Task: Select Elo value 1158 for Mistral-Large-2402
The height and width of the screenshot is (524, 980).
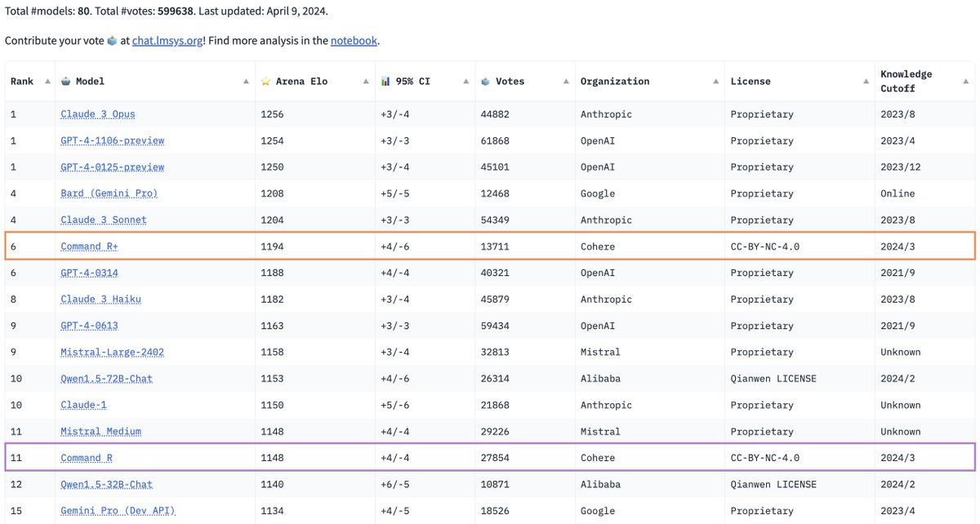Action: click(272, 352)
